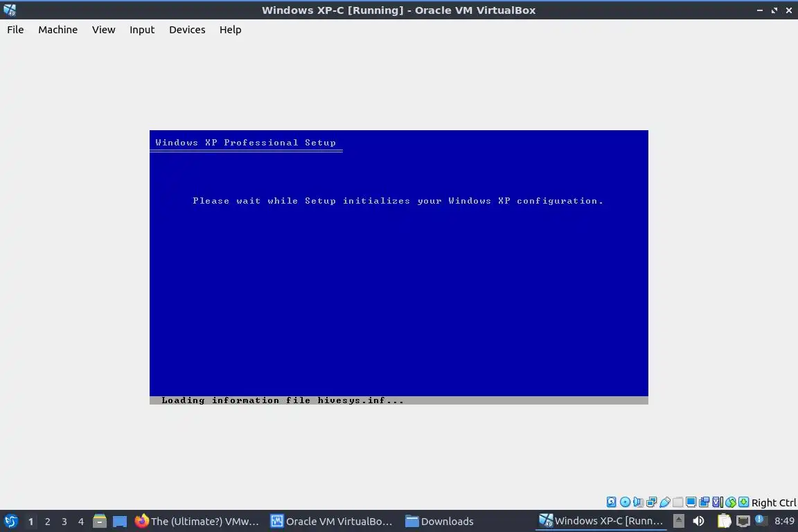
Task: Click the hard disk activity status icon
Action: [x=611, y=502]
